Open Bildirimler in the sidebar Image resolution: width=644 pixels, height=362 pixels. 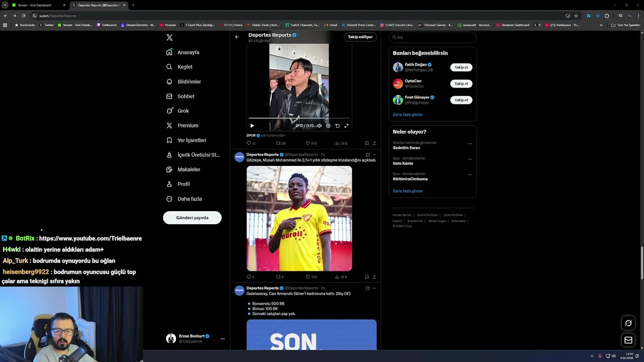184,81
